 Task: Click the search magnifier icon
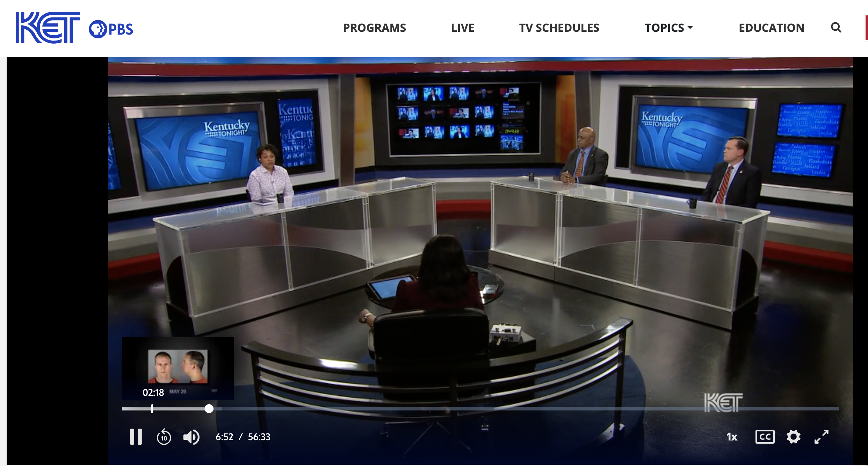(836, 27)
